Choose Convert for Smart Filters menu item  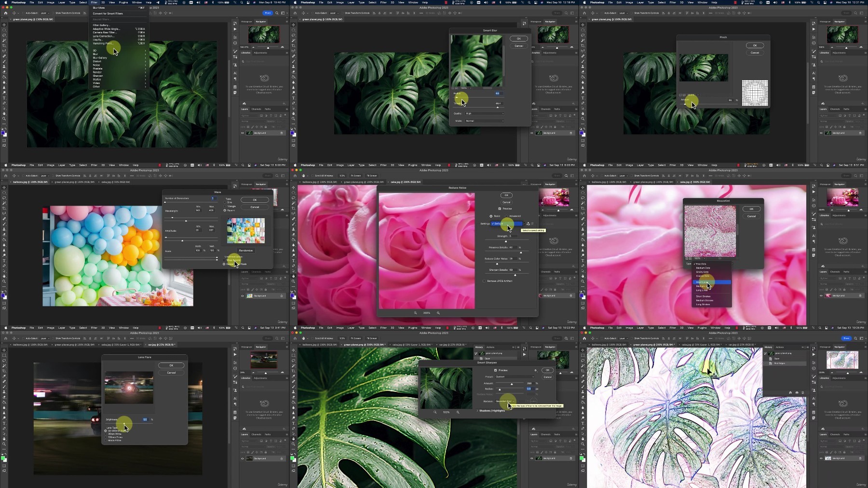coord(108,14)
